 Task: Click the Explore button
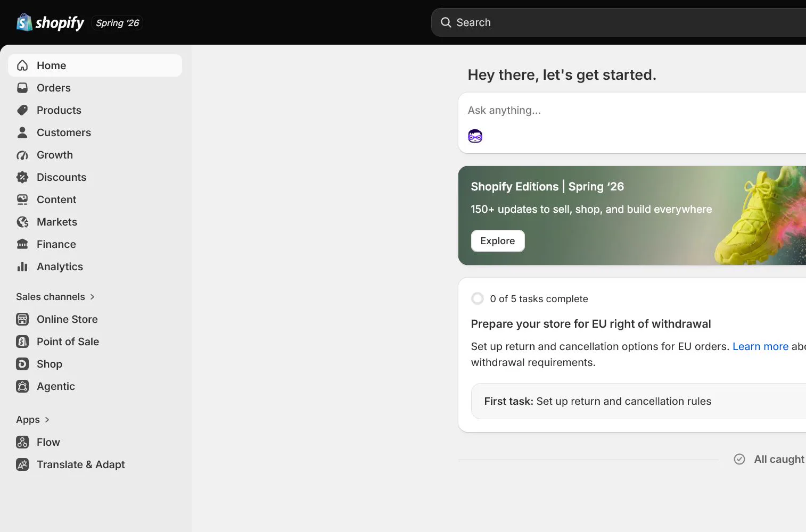pyautogui.click(x=498, y=241)
